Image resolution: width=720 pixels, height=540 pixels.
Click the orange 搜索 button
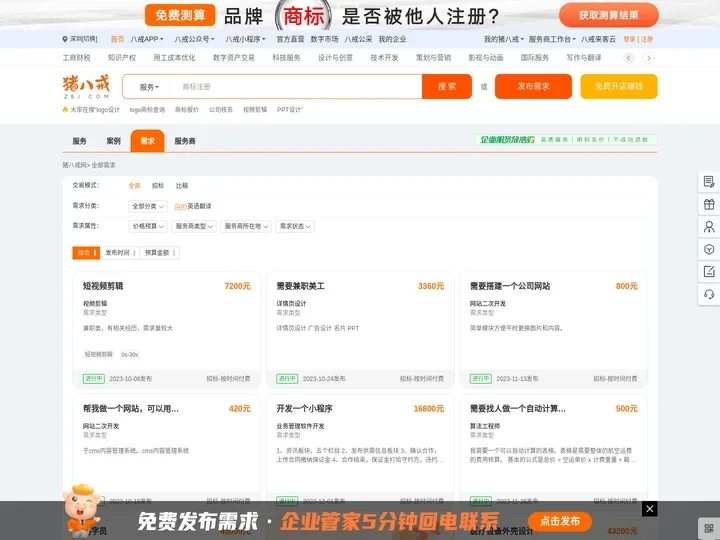click(x=447, y=87)
